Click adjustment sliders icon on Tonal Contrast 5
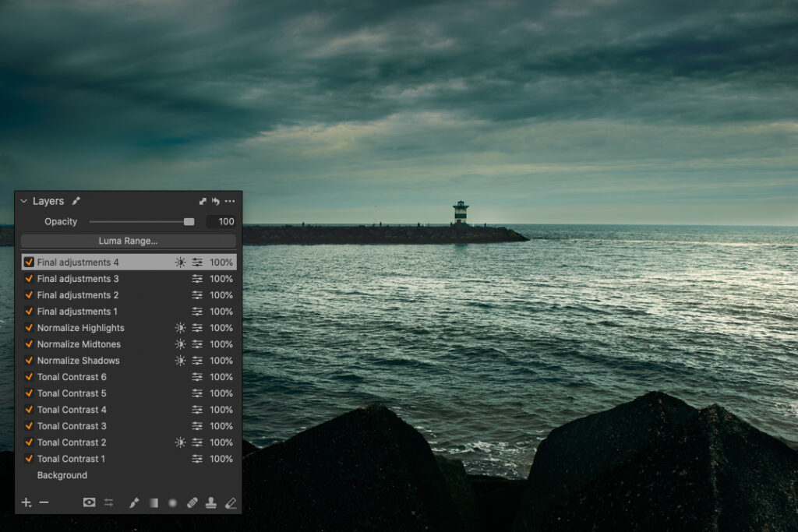The image size is (798, 532). [x=197, y=393]
